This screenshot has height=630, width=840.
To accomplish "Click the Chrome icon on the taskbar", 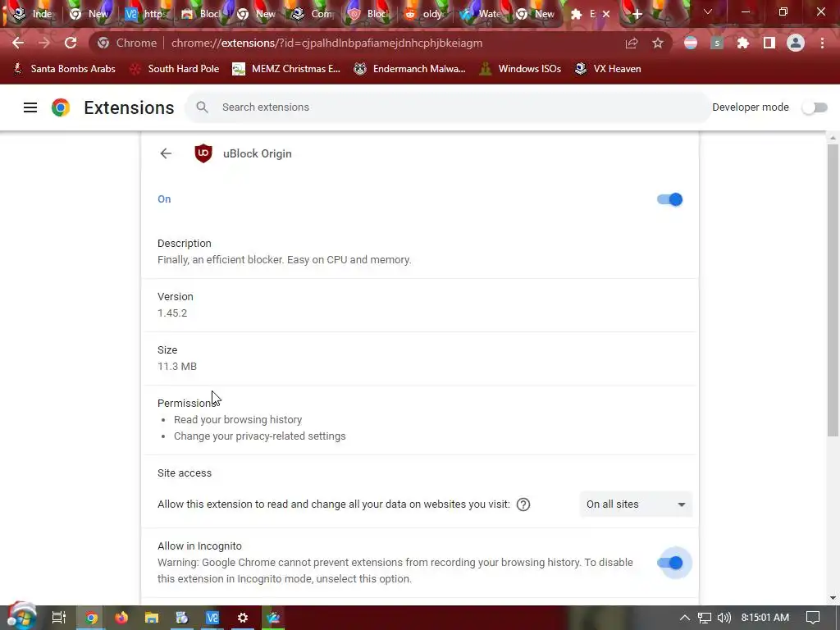I will (91, 618).
